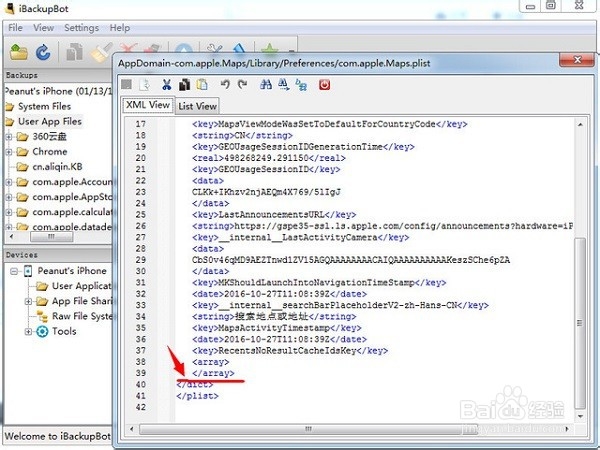Open Raw File System item
Screen dimensions: 600x450
click(x=82, y=316)
